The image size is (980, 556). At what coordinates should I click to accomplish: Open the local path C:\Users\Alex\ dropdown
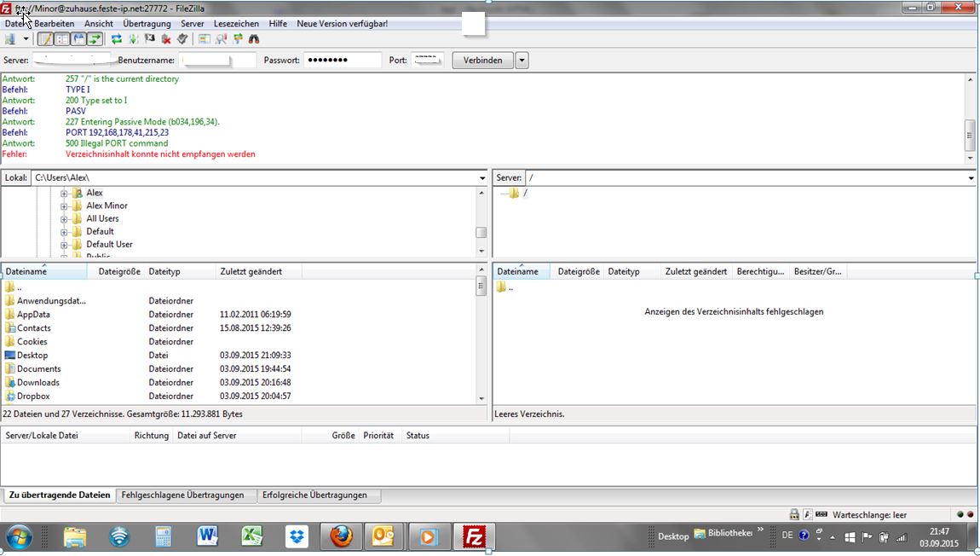482,178
